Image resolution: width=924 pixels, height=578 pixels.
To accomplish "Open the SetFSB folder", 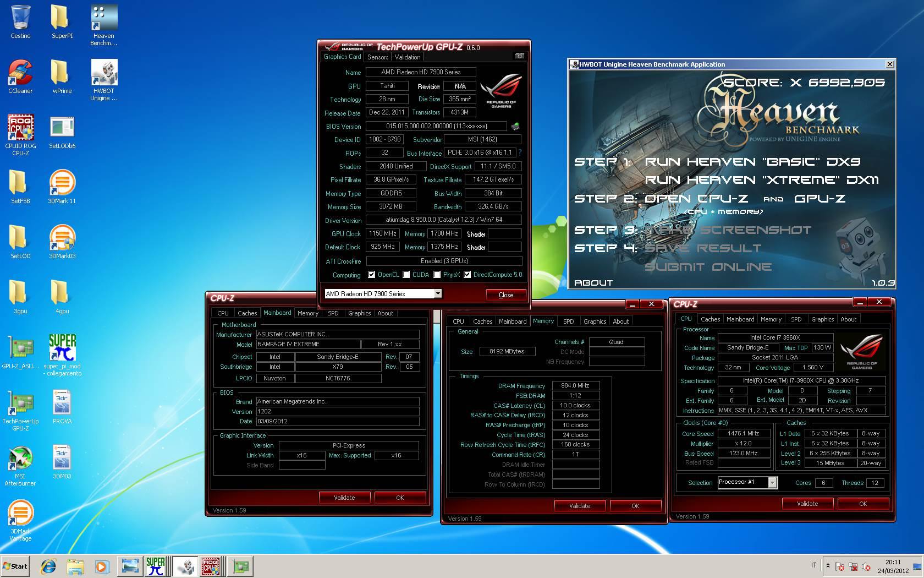I will [20, 187].
